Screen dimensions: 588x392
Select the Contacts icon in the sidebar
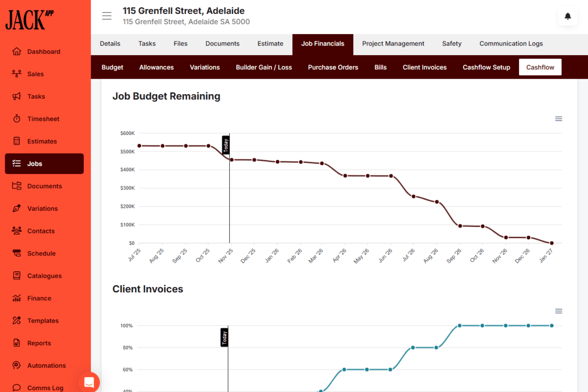[16, 231]
